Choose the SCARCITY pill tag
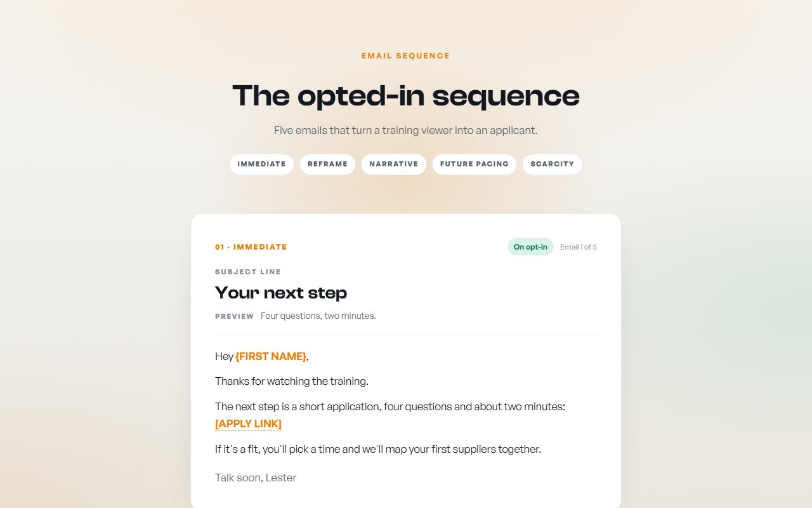Screen dimensions: 812x508 tap(552, 164)
